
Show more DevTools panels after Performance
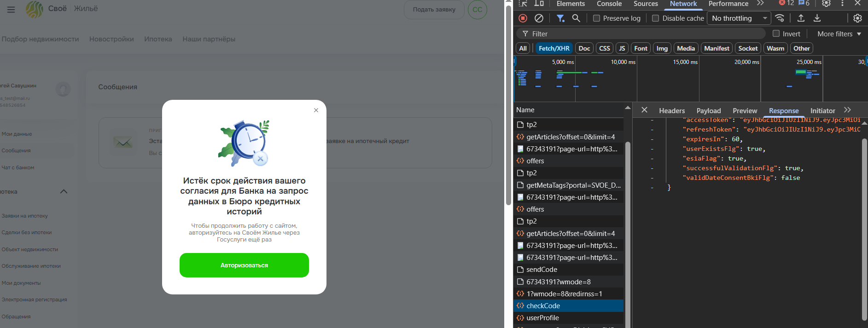(x=760, y=4)
